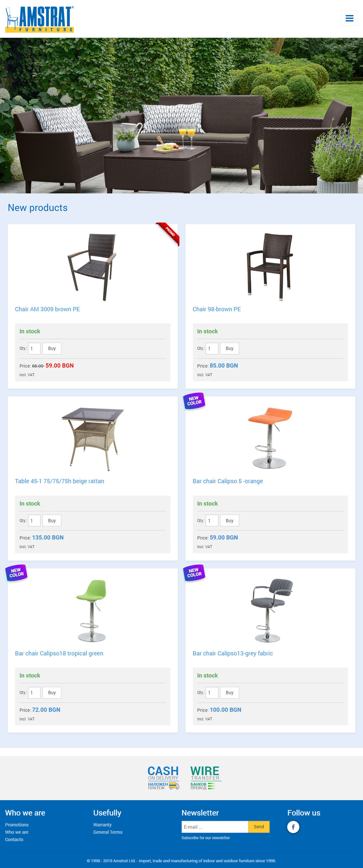This screenshot has height=868, width=363.
Task: Open General Terms footer link
Action: tap(108, 832)
